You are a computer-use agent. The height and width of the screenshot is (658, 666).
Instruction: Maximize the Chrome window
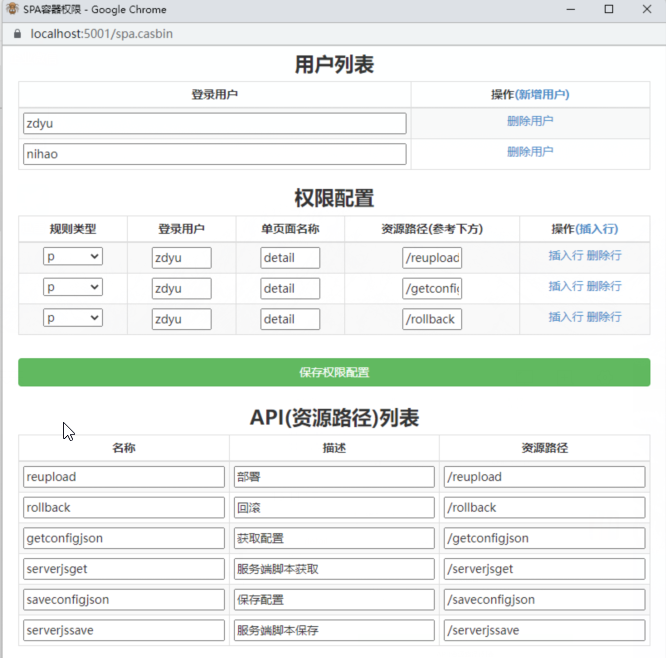(x=609, y=9)
